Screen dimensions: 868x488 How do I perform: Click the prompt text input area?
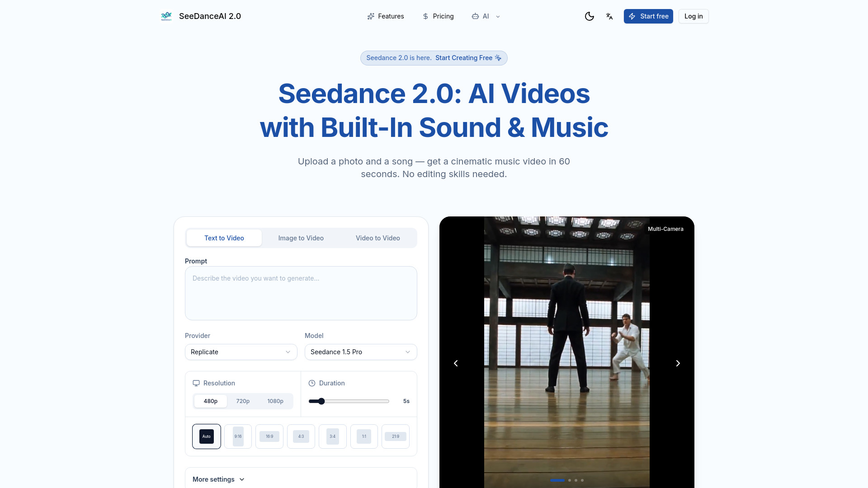click(301, 293)
